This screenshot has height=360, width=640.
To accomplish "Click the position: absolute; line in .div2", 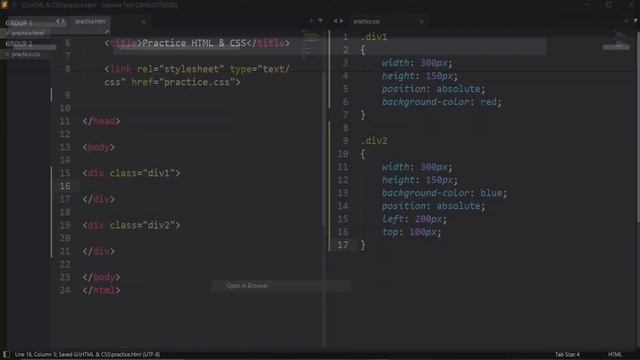I will 433,206.
